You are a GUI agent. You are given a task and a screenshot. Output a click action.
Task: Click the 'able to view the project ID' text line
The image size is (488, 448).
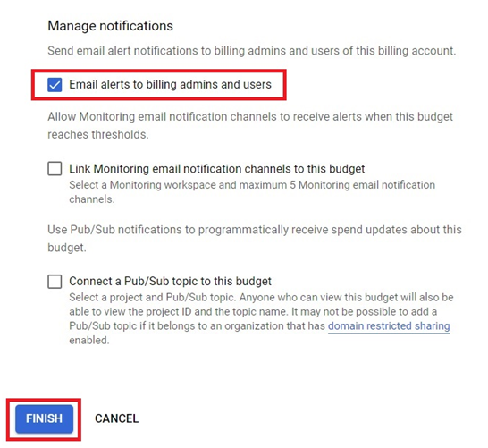253,312
